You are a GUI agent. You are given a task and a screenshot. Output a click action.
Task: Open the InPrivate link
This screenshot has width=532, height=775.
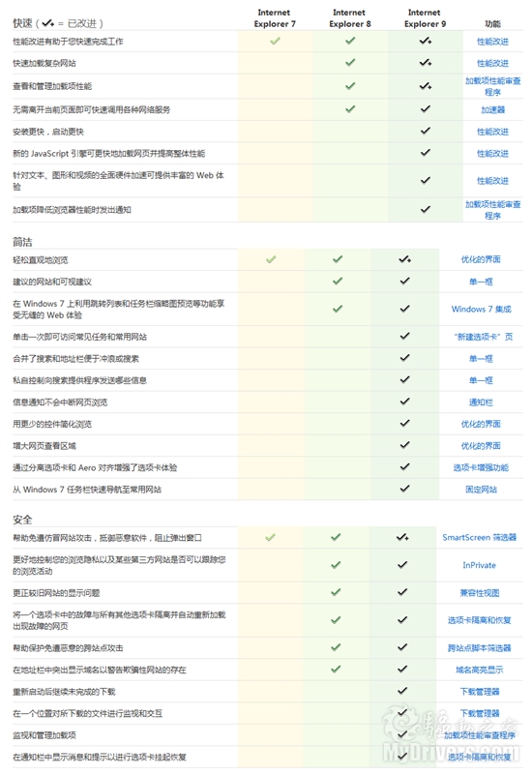[x=479, y=565]
